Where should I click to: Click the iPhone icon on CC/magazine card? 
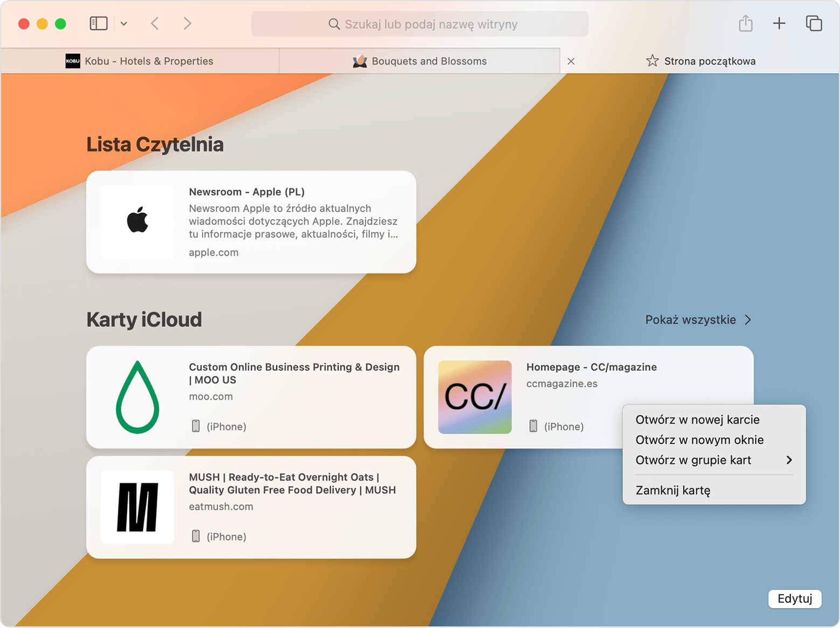tap(533, 426)
